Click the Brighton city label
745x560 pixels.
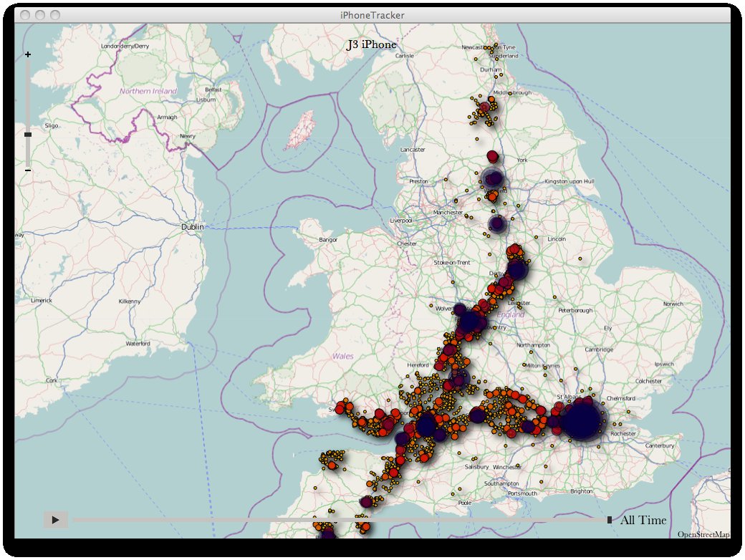581,491
